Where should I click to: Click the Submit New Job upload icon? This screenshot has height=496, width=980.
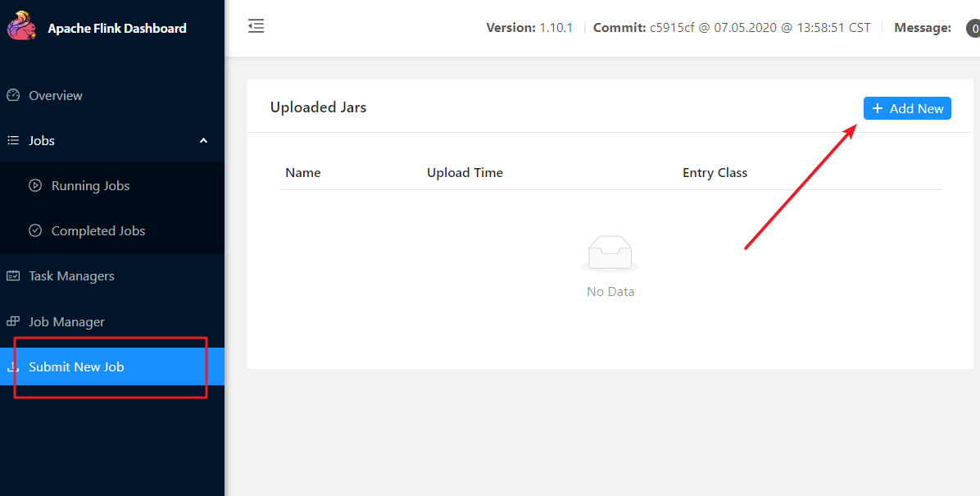point(13,367)
